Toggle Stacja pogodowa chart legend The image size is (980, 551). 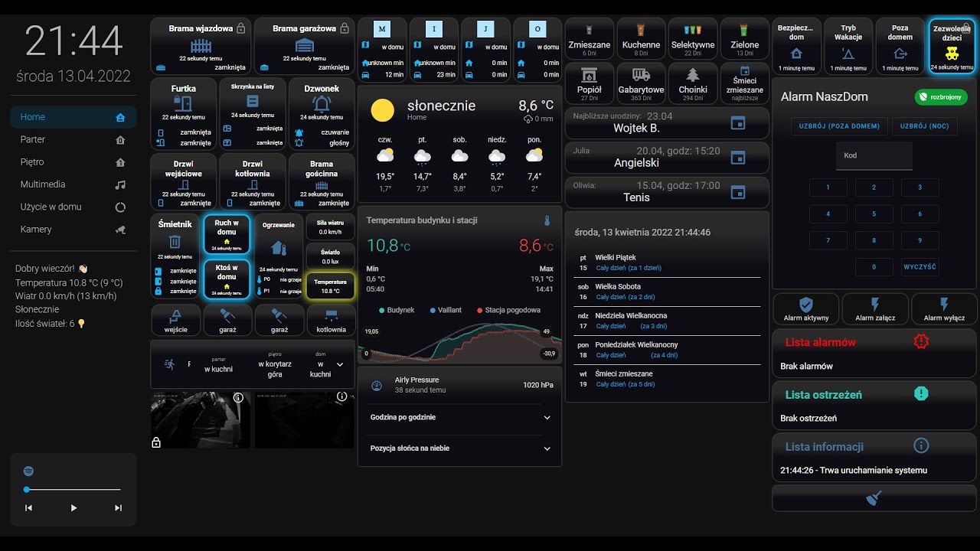click(508, 310)
